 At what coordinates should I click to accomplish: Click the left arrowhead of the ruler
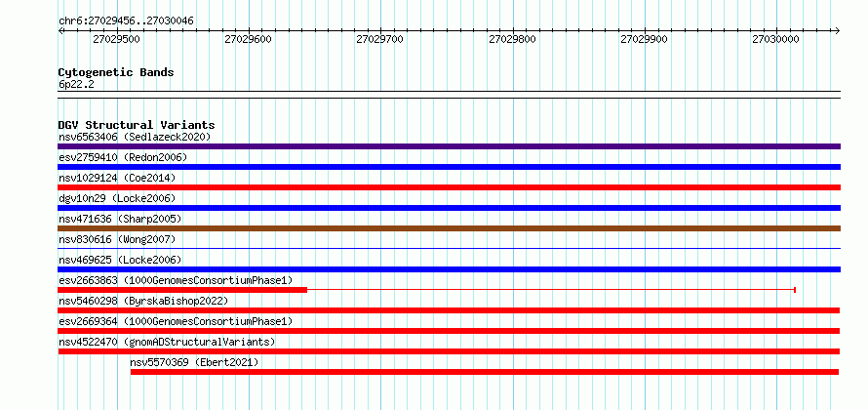coord(60,31)
